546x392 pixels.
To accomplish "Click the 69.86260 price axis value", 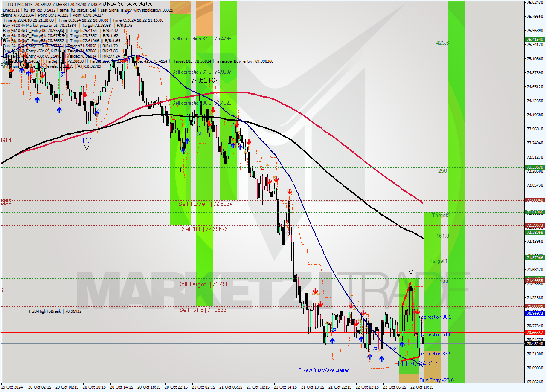I will [x=535, y=382].
